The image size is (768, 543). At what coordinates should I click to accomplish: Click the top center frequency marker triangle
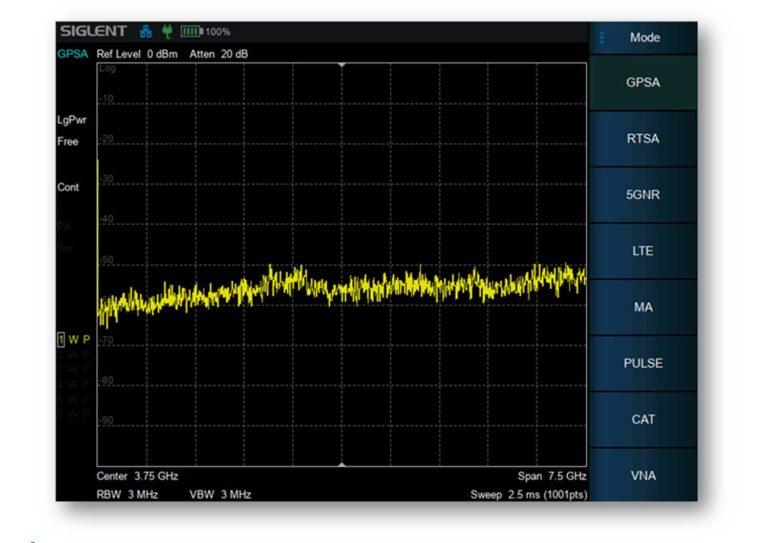coord(342,64)
